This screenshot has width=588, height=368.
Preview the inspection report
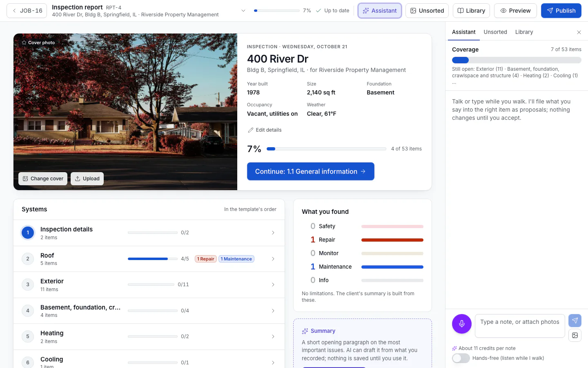(x=515, y=11)
